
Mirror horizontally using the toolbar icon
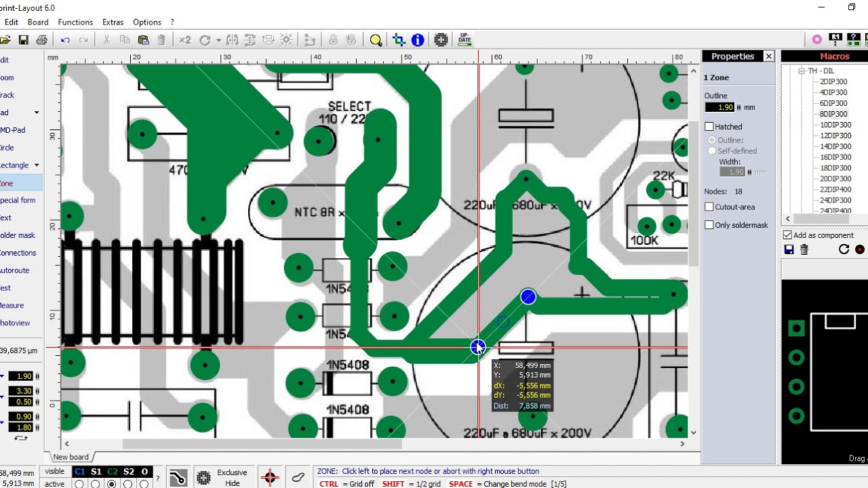232,40
